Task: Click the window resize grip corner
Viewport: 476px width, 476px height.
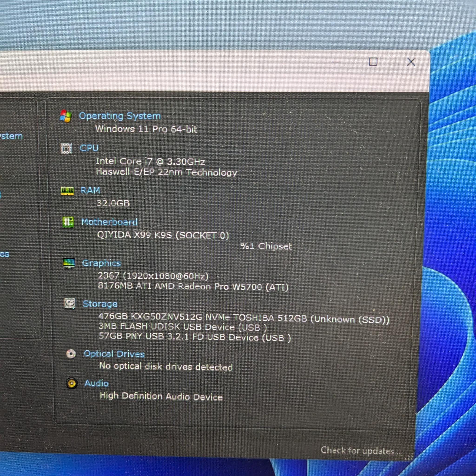Action: (409, 456)
